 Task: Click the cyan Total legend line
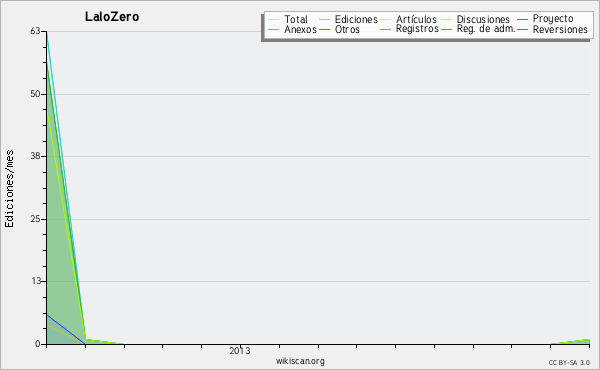pyautogui.click(x=274, y=19)
